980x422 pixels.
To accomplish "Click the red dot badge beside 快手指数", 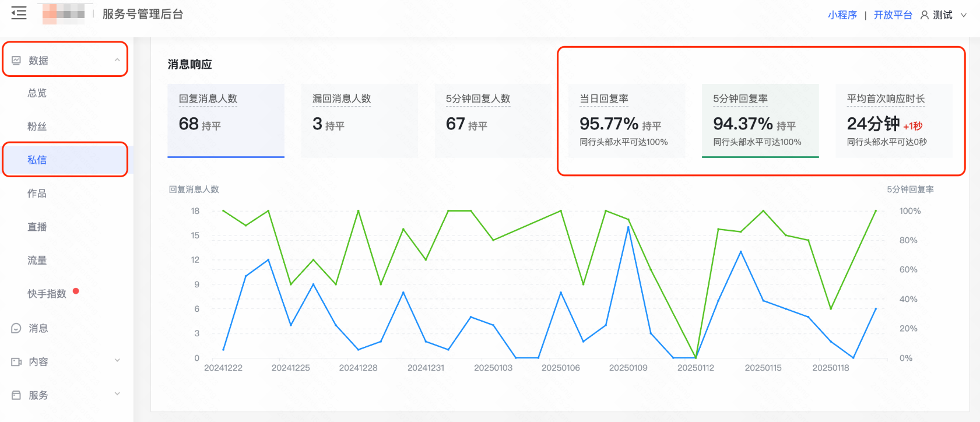I will coord(76,291).
